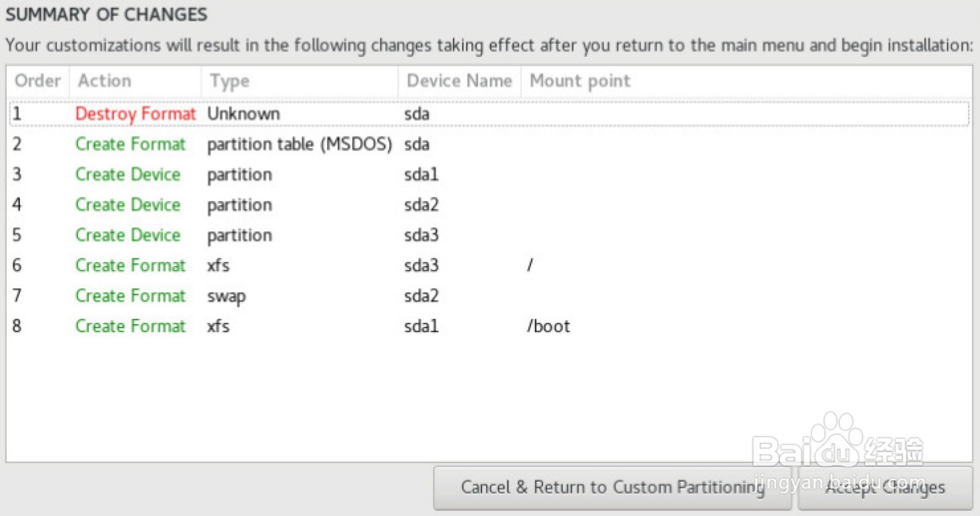
Task: Click the sda3 device cell in row 6
Action: click(421, 266)
